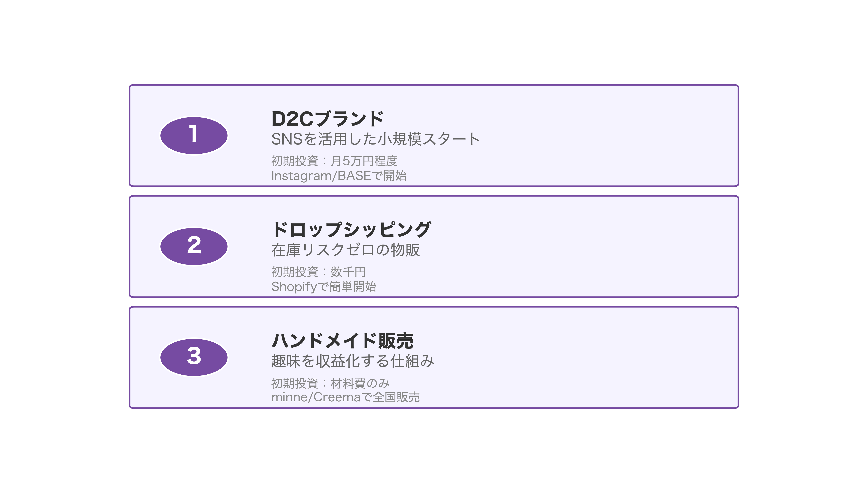Click the purple number 2 badge

pyautogui.click(x=194, y=246)
